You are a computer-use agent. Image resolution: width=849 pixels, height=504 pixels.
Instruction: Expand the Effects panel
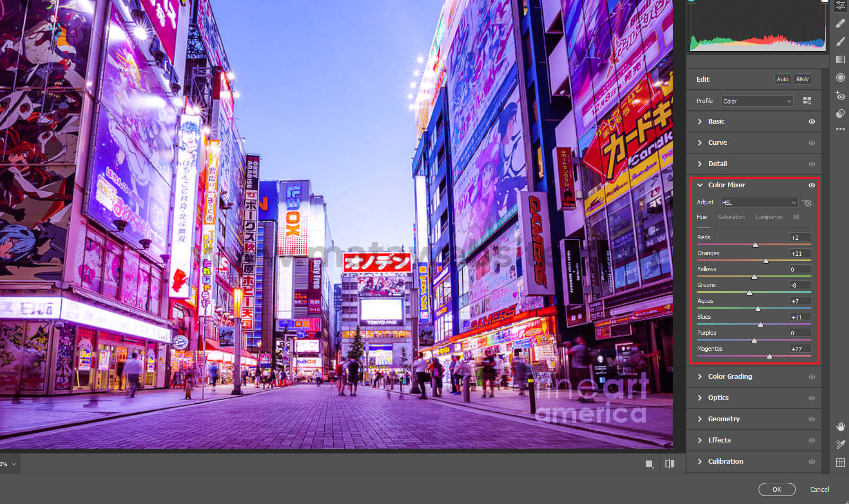(700, 440)
